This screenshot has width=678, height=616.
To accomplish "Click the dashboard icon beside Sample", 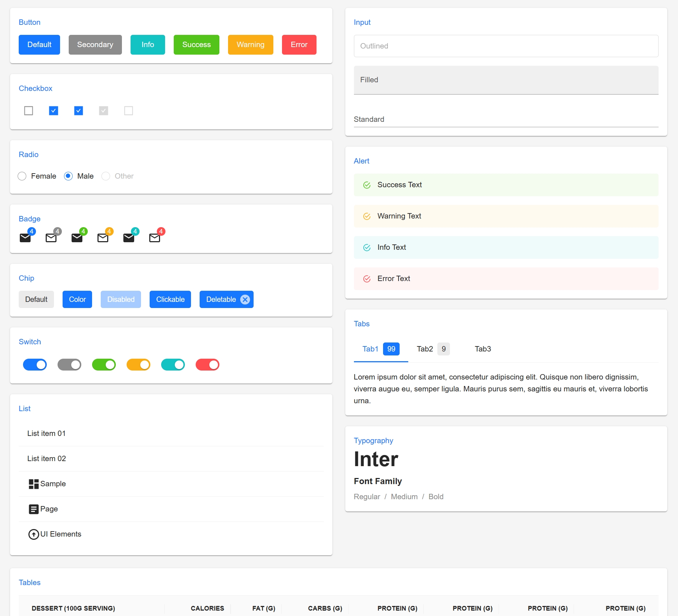I will tap(33, 484).
